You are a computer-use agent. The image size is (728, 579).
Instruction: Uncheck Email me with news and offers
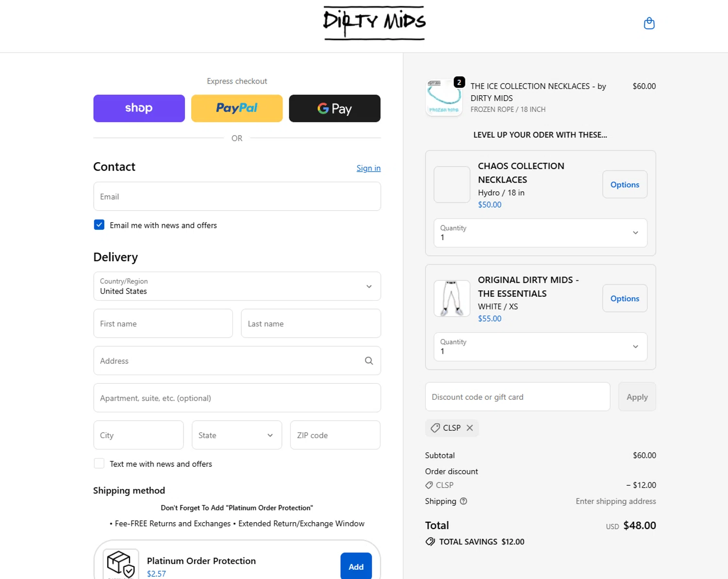(99, 225)
